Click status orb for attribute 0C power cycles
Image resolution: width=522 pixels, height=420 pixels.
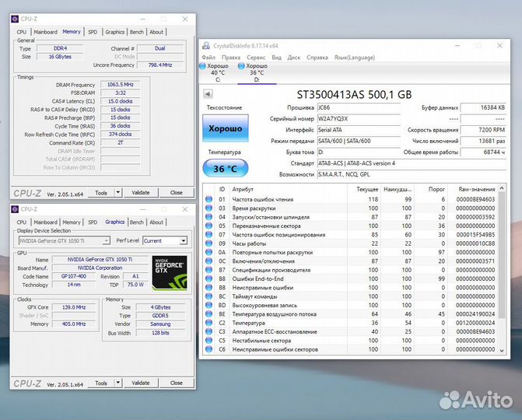pos(208,261)
